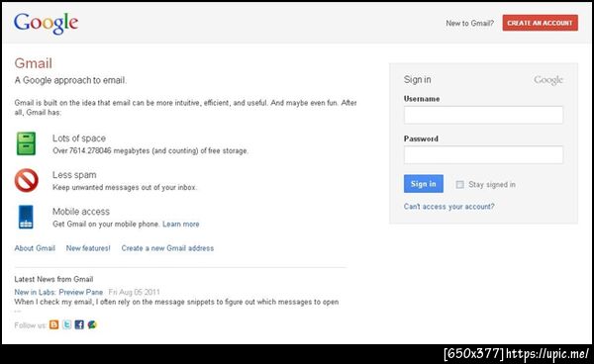Click the Stay signed in label text
Viewport: 594px width, 364px height.
(x=492, y=185)
